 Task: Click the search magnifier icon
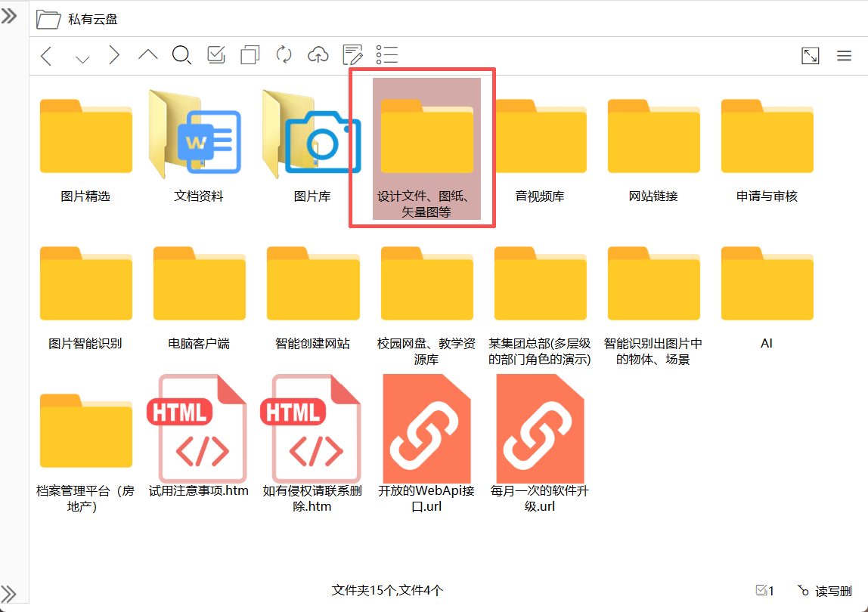181,54
